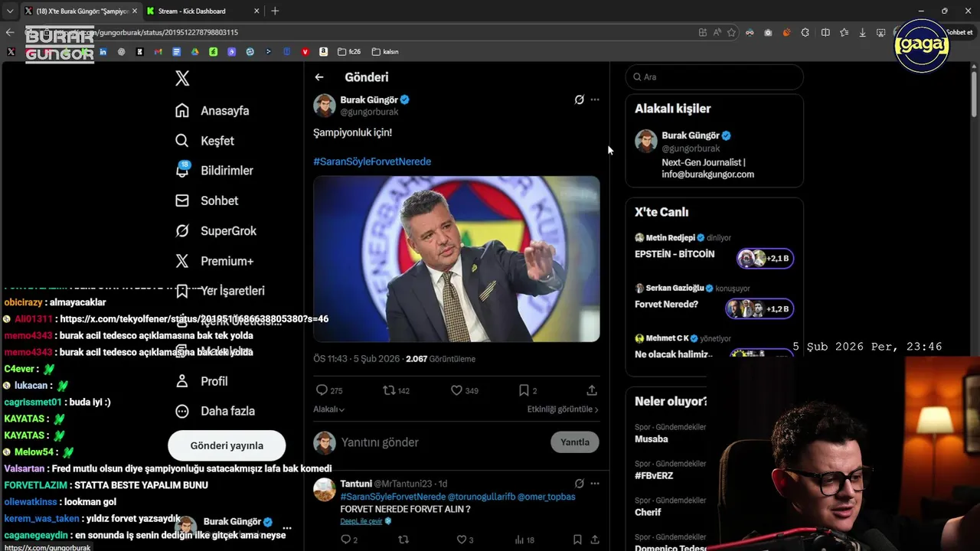Expand the Alakalı sort dropdown
This screenshot has height=551, width=980.
point(328,409)
